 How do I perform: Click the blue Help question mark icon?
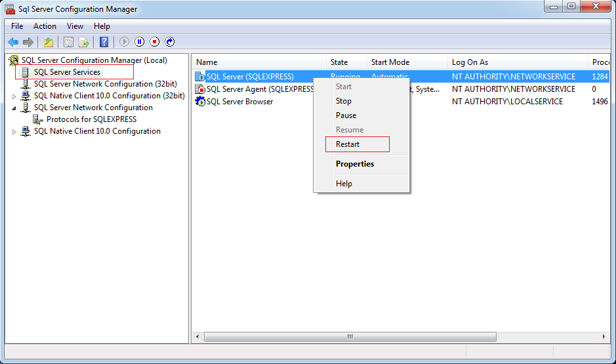[x=104, y=42]
